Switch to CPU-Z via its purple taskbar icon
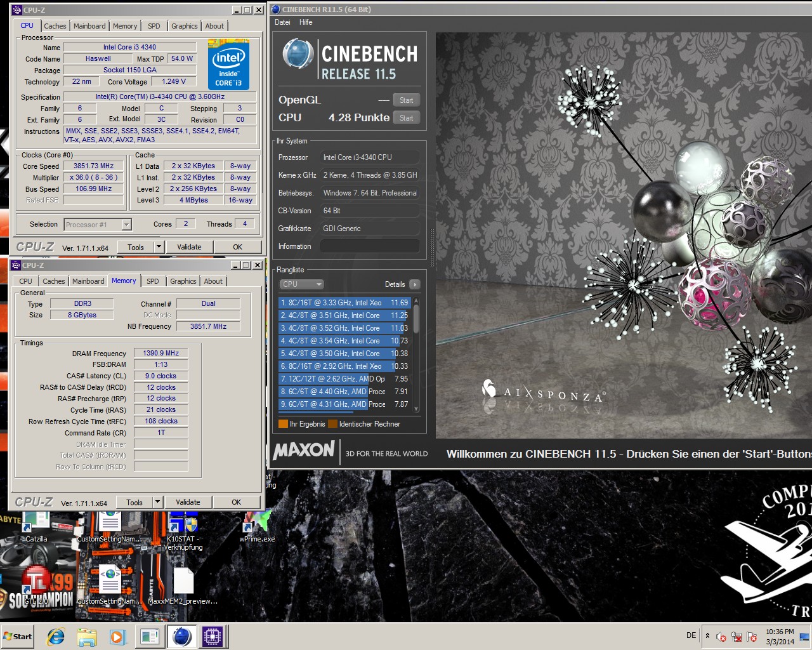The image size is (812, 650). point(213,636)
